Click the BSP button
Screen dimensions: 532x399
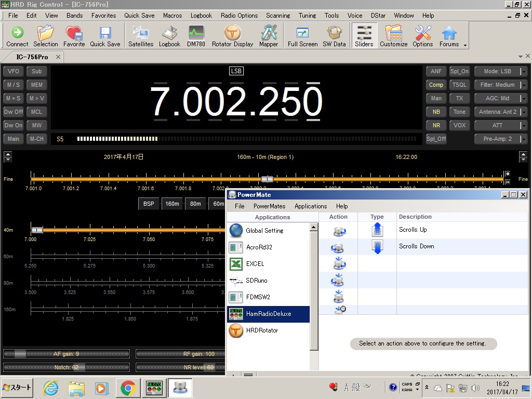coord(149,204)
